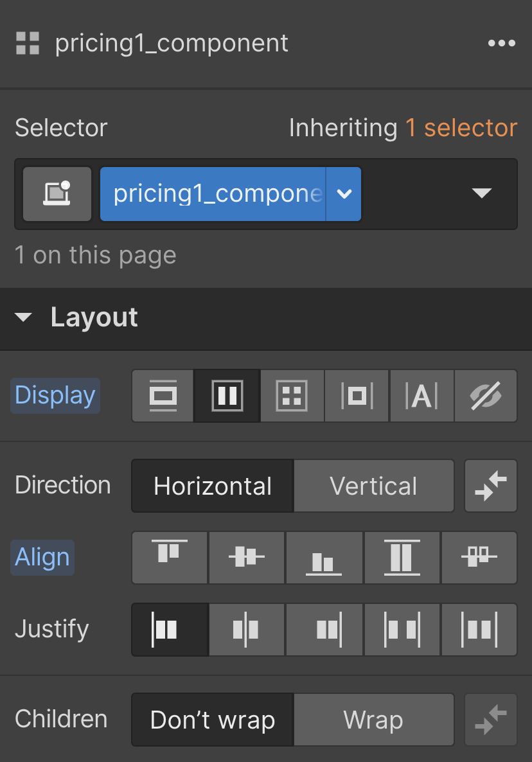The width and height of the screenshot is (532, 762).
Task: Click the '1 on this page' text
Action: coord(96,254)
